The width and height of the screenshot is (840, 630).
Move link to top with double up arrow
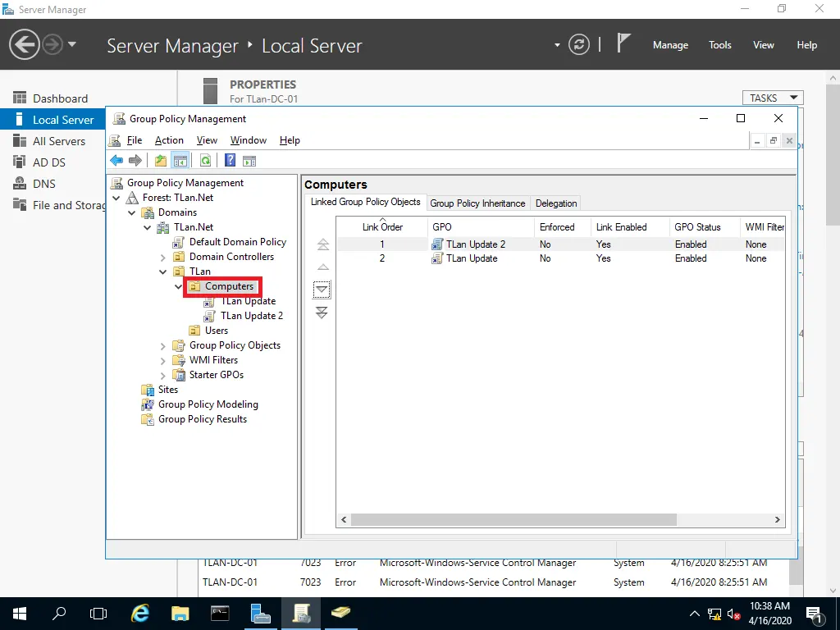point(322,244)
